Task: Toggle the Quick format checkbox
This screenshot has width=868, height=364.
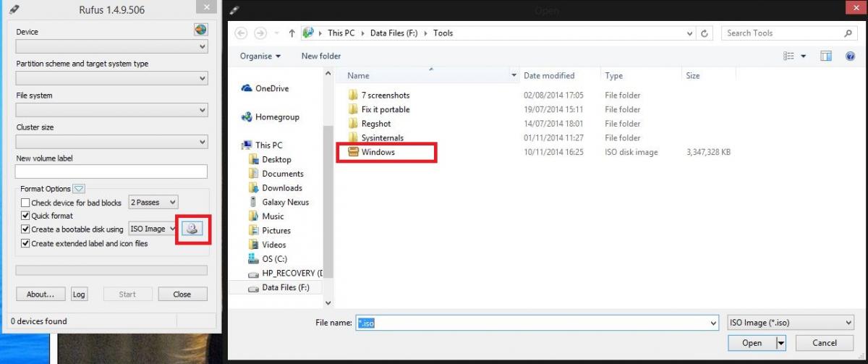Action: coord(25,216)
